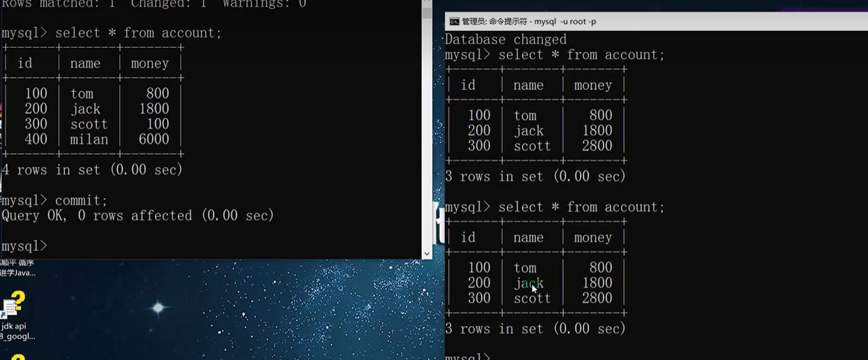
Task: Click '2800' in the right terminal's first result table
Action: pos(597,146)
